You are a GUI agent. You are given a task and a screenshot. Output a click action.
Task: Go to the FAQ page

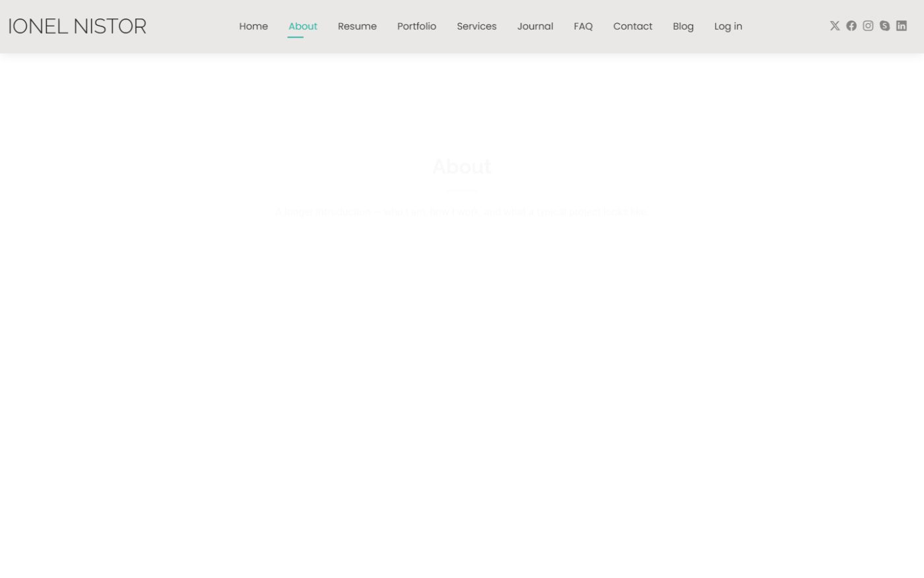click(x=583, y=26)
